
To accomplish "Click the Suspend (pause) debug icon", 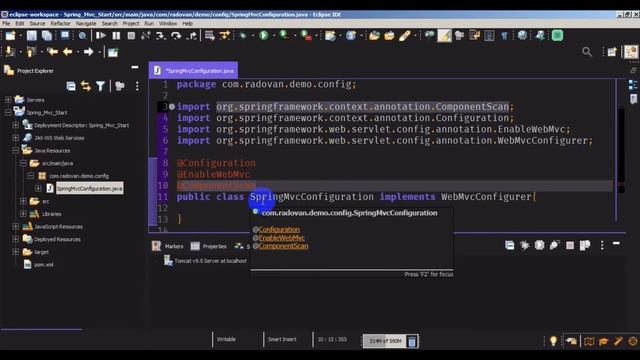I will point(116,36).
